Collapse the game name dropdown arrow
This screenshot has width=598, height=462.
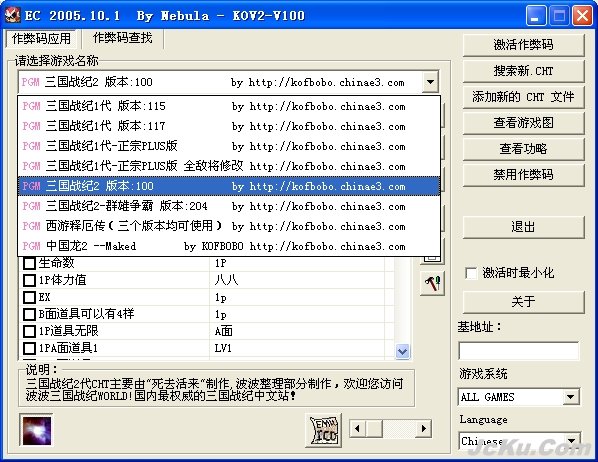(430, 82)
